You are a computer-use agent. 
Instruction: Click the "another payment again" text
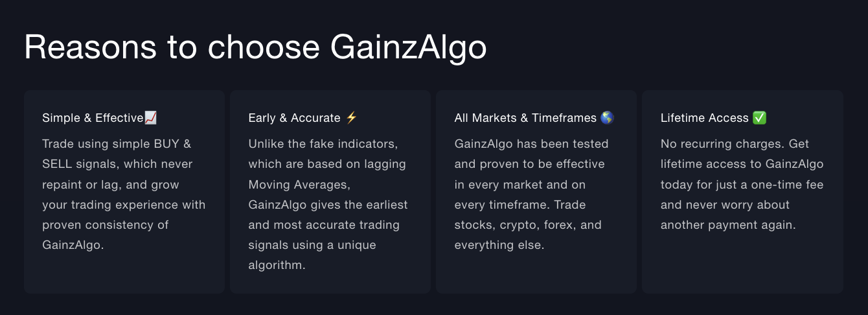pos(728,225)
